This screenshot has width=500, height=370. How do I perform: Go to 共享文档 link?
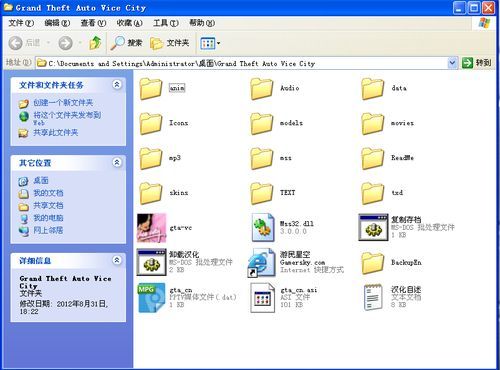click(48, 206)
